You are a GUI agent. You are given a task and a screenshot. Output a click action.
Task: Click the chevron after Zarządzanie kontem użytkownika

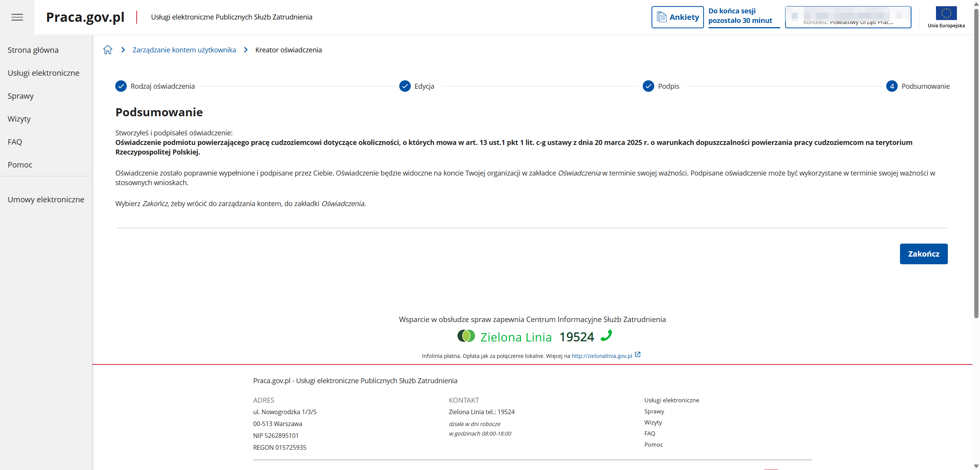(246, 50)
